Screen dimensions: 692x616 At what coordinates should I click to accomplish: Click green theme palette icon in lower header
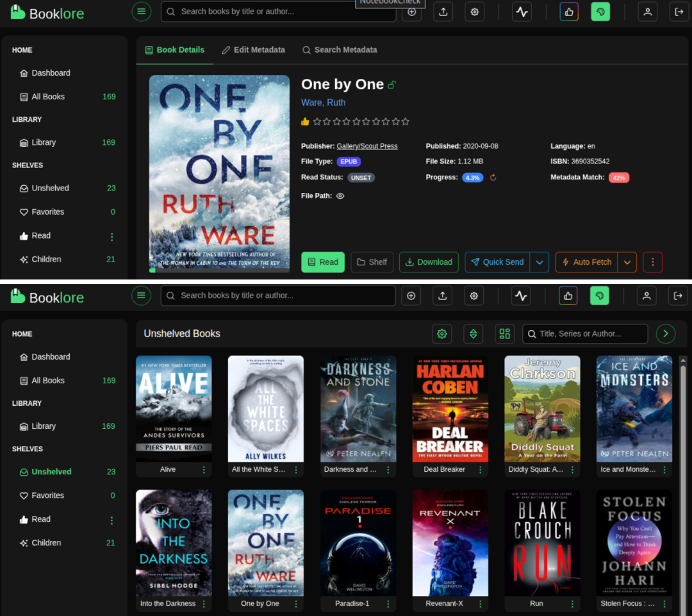(599, 296)
